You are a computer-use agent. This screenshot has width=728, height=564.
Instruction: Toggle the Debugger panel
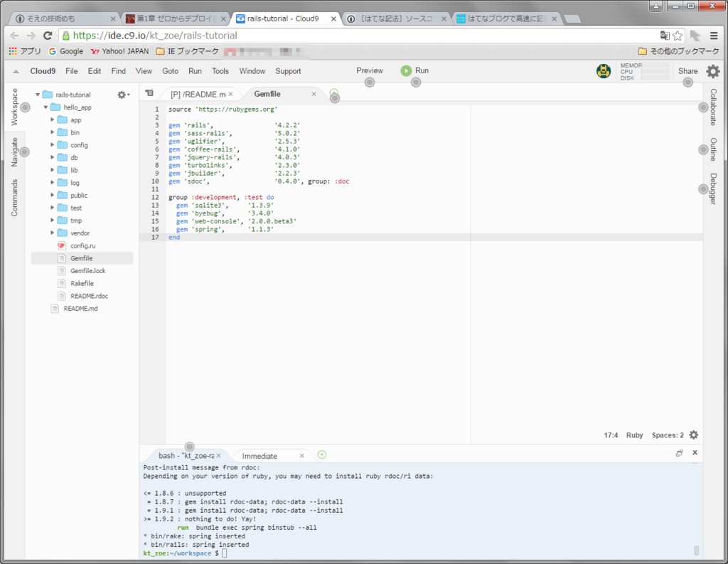pos(714,188)
